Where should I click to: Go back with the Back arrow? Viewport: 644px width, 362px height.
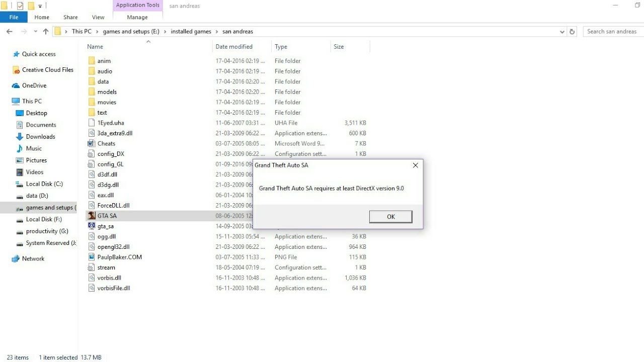pos(9,31)
